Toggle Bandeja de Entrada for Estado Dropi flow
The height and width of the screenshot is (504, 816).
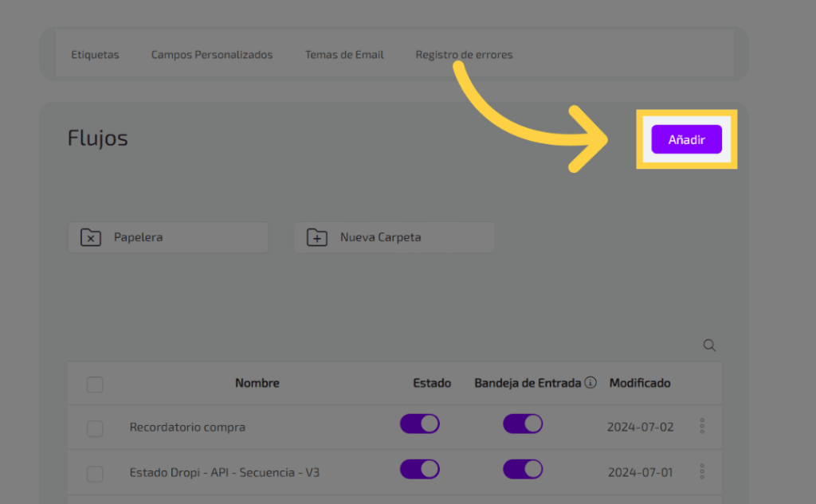point(522,470)
